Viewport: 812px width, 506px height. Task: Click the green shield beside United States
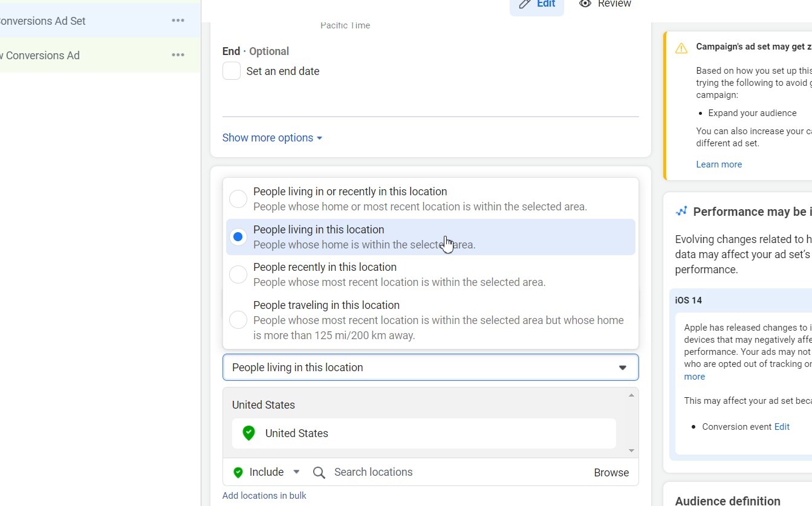coord(248,433)
